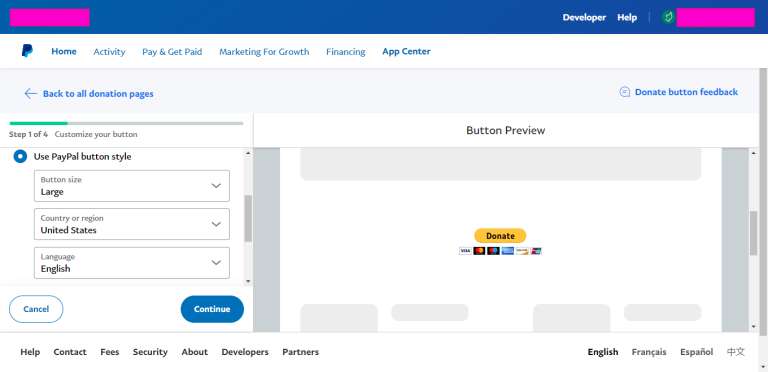768x372 pixels.
Task: Click the yellow Donate preview button
Action: point(500,236)
